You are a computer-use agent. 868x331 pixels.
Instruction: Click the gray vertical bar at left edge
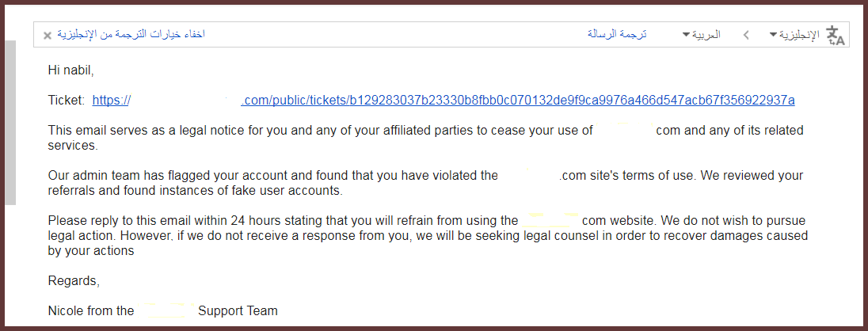10,123
